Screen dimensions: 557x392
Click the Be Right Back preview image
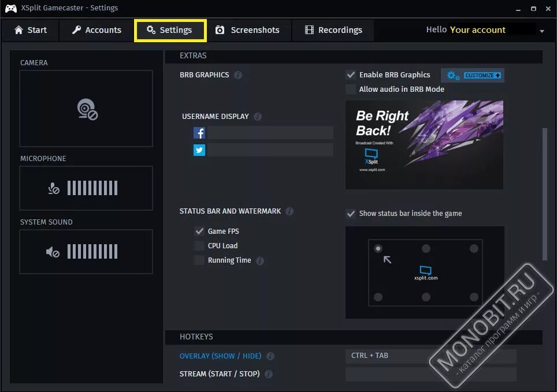click(x=424, y=145)
